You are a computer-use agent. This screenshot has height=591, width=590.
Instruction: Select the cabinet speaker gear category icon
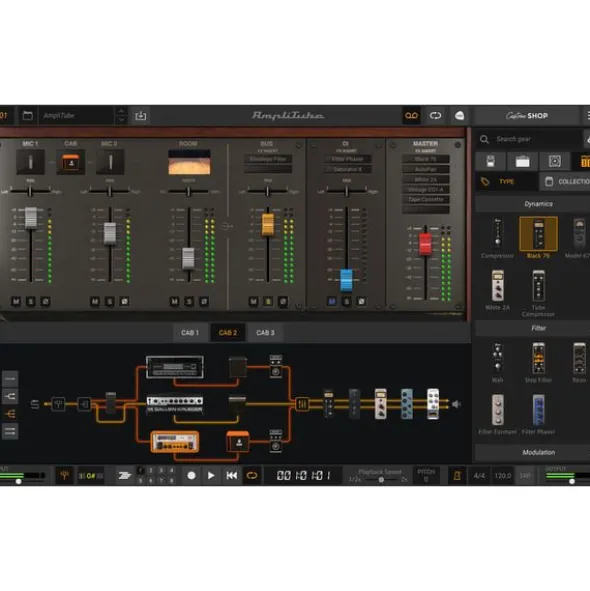(555, 161)
